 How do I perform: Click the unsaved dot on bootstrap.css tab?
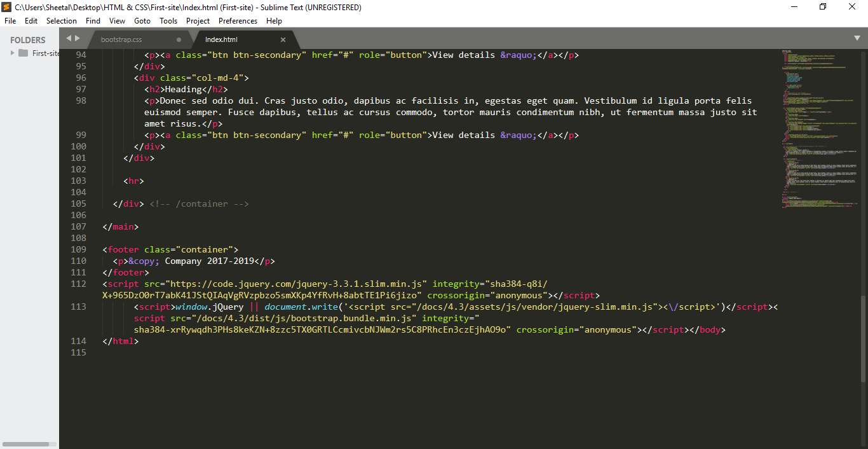[179, 39]
